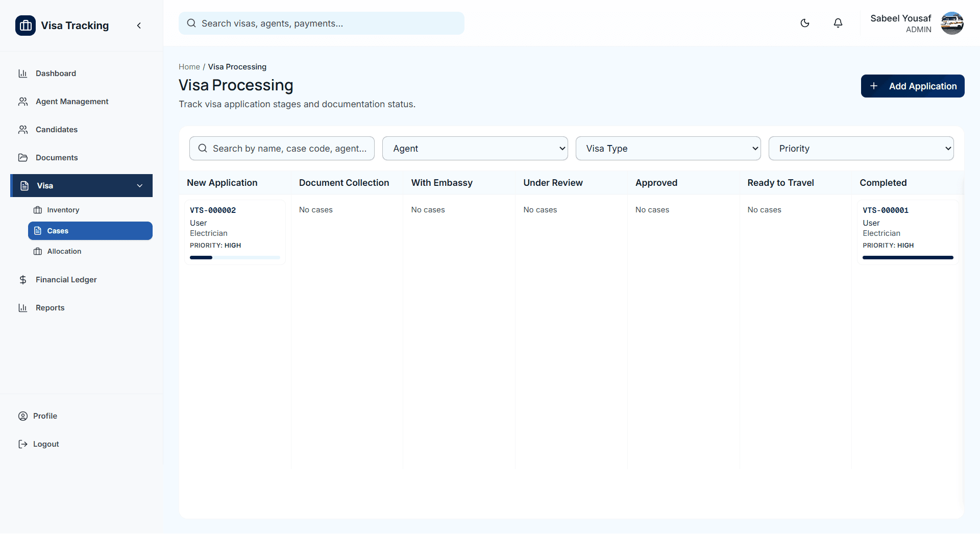
Task: Click the Candidates people icon
Action: [23, 130]
